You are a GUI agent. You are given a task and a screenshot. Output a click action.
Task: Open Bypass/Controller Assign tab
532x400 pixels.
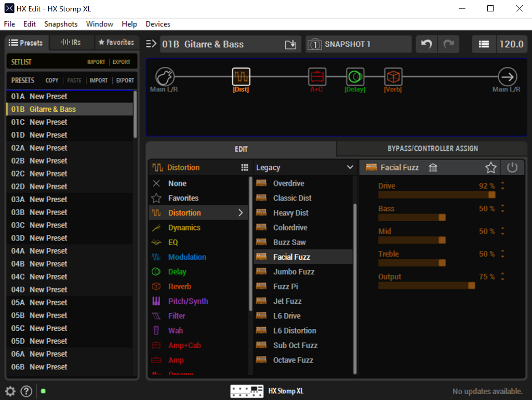(x=433, y=149)
